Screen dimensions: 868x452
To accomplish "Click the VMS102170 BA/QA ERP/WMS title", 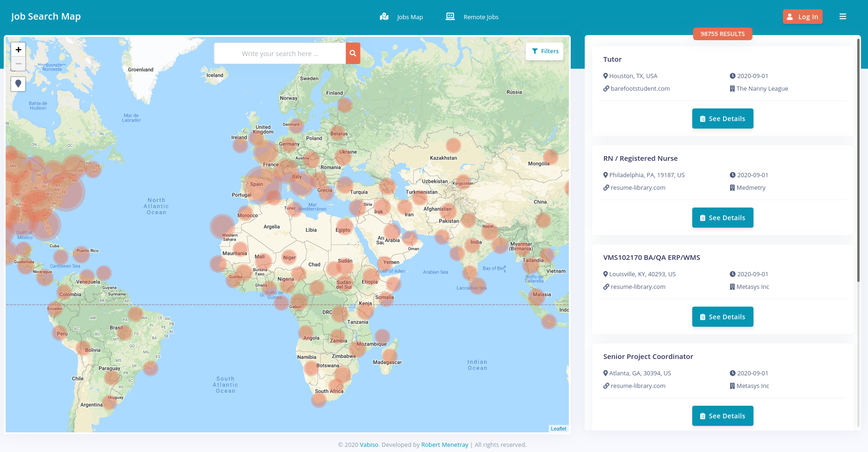I will [x=652, y=258].
